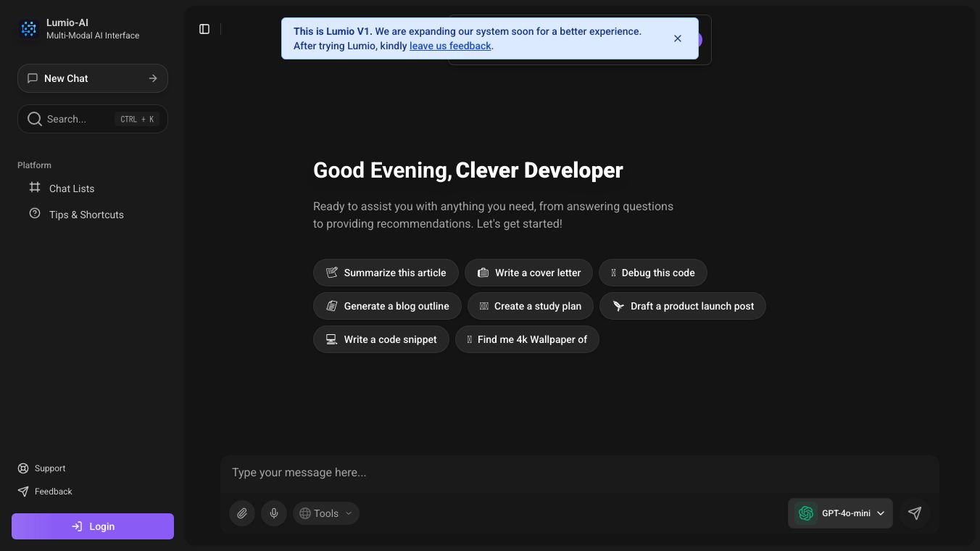This screenshot has height=551, width=980.
Task: Open the GPT-4o-mini model selector
Action: coord(840,513)
